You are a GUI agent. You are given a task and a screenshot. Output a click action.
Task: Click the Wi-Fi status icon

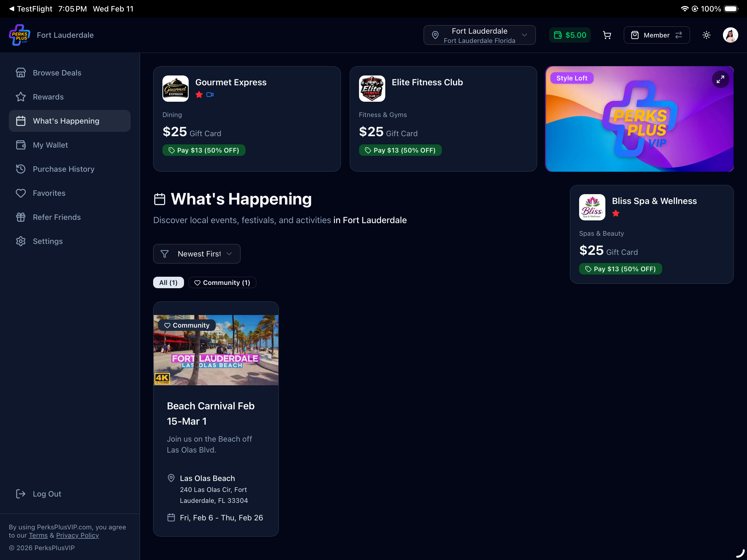pos(685,9)
